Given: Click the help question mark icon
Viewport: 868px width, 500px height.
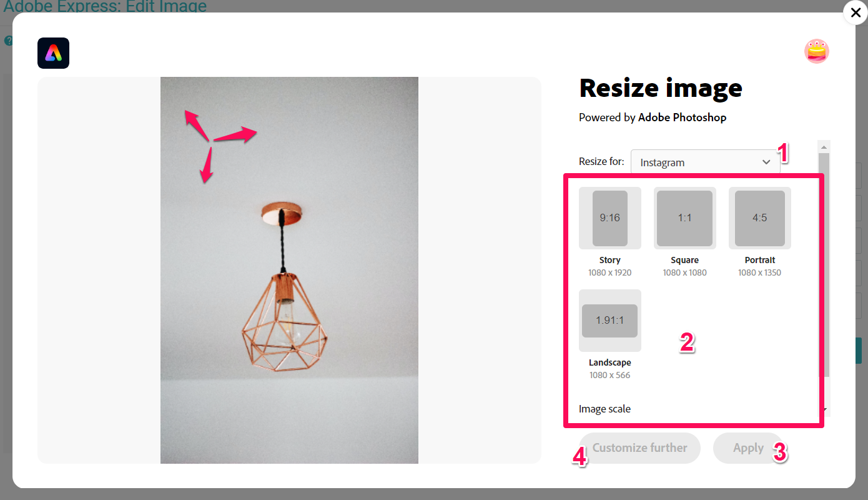Looking at the screenshot, I should click(7, 41).
